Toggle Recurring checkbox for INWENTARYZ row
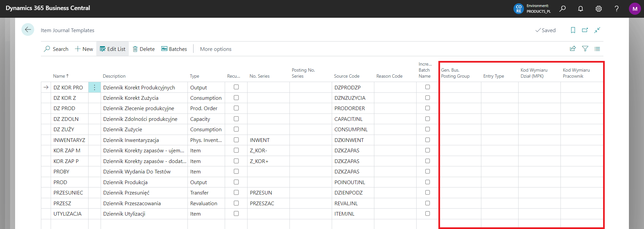This screenshot has width=644, height=229. (236, 140)
